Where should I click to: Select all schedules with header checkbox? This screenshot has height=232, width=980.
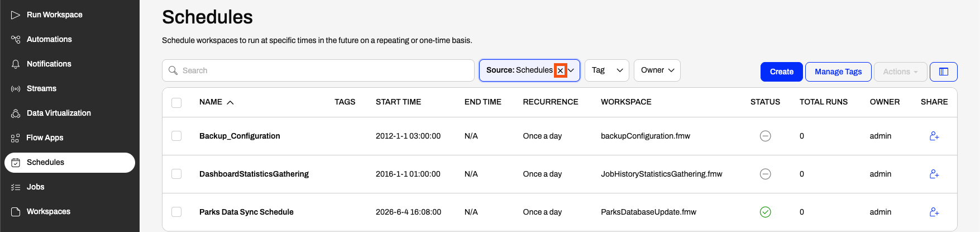point(176,103)
